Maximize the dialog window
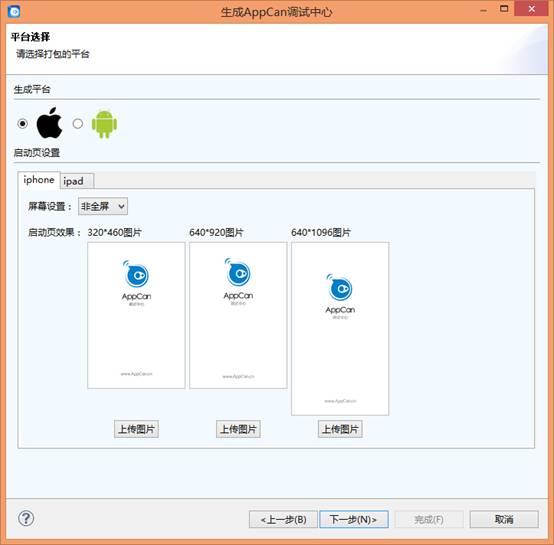This screenshot has height=545, width=554. coord(504,8)
